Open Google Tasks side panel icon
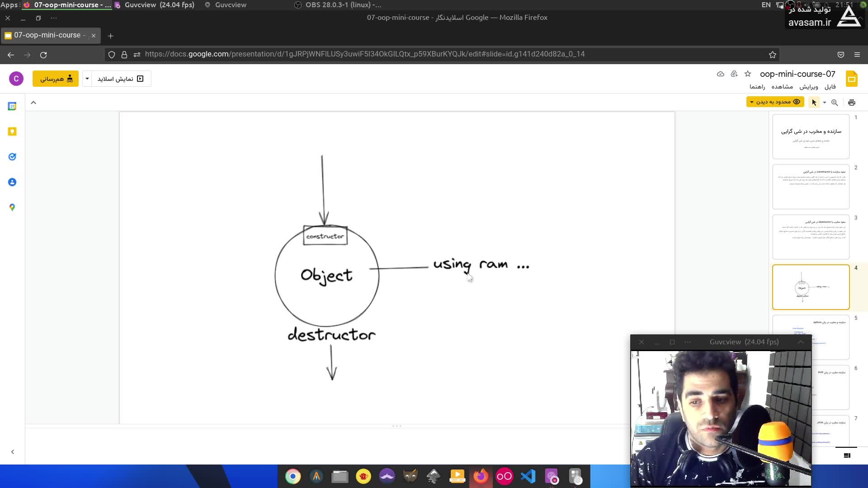 click(12, 157)
